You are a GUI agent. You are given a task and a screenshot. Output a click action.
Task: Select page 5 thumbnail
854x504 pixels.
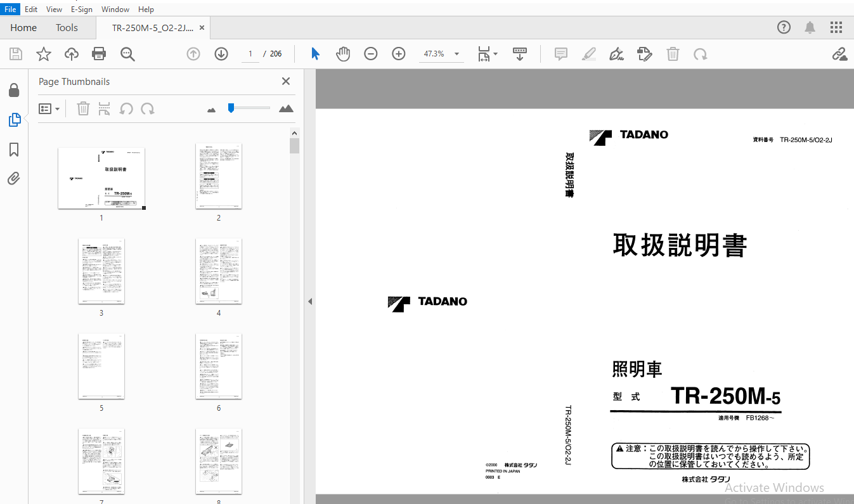pos(101,366)
